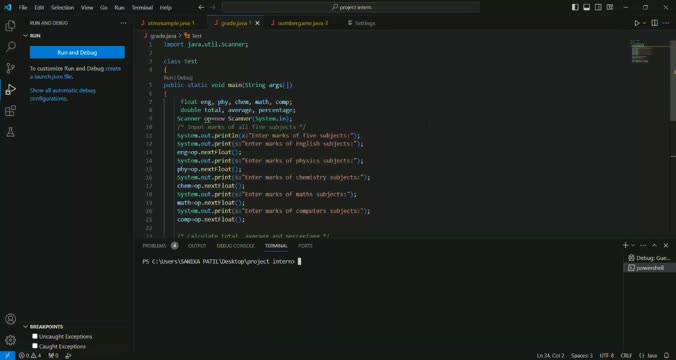Open the Terminal menu

coord(142,7)
